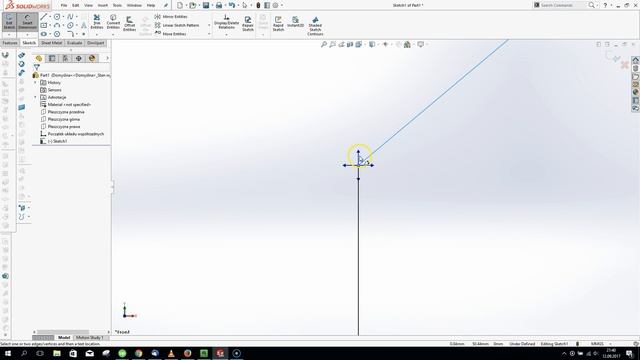Select the Płaszczyzna prawa plane
640x360 pixels.
coord(60,127)
